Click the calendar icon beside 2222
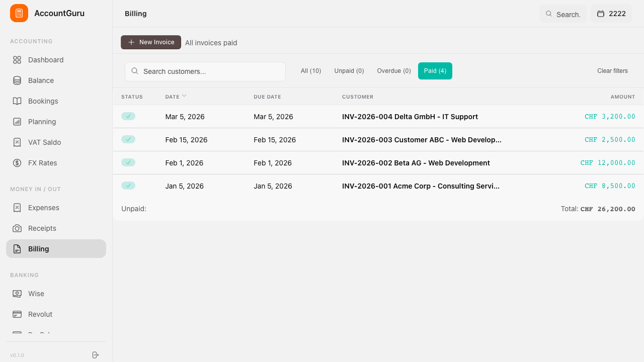Screen dimensions: 644x362 (601, 14)
